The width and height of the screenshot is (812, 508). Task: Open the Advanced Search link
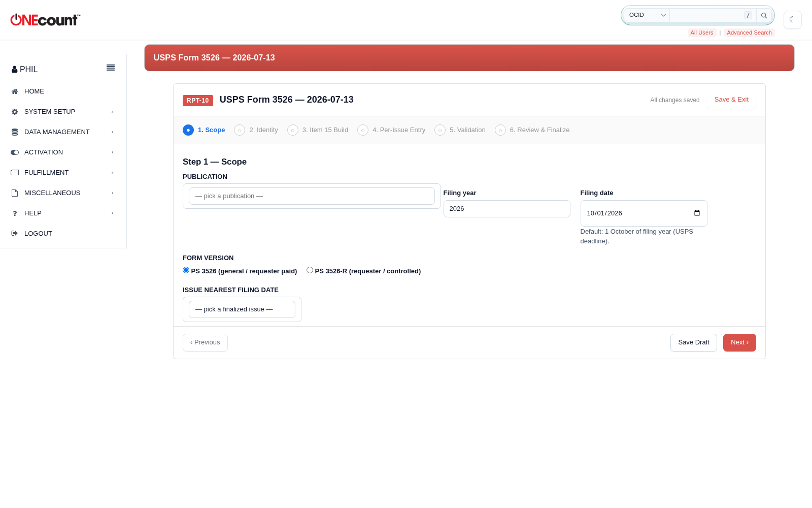pos(749,33)
